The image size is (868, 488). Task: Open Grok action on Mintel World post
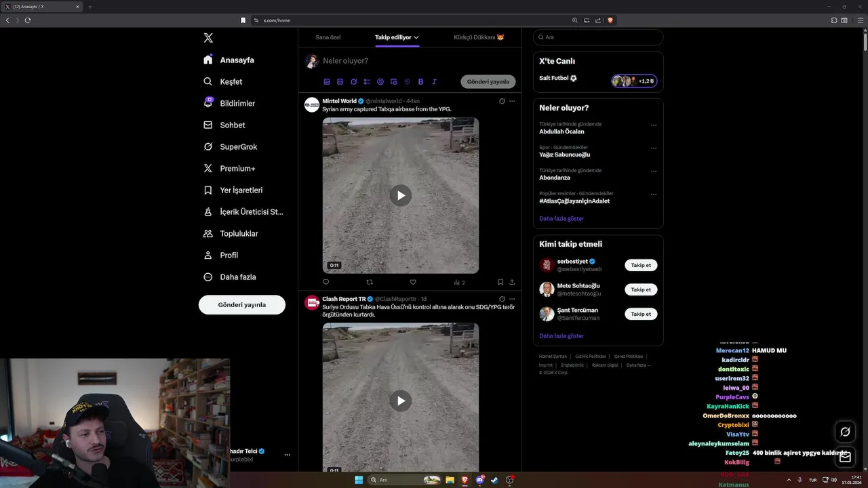coord(502,101)
